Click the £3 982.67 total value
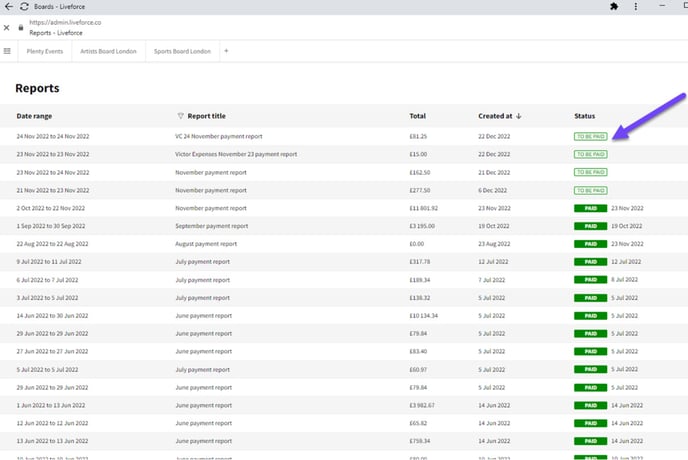Image resolution: width=688 pixels, height=460 pixels. coord(422,405)
